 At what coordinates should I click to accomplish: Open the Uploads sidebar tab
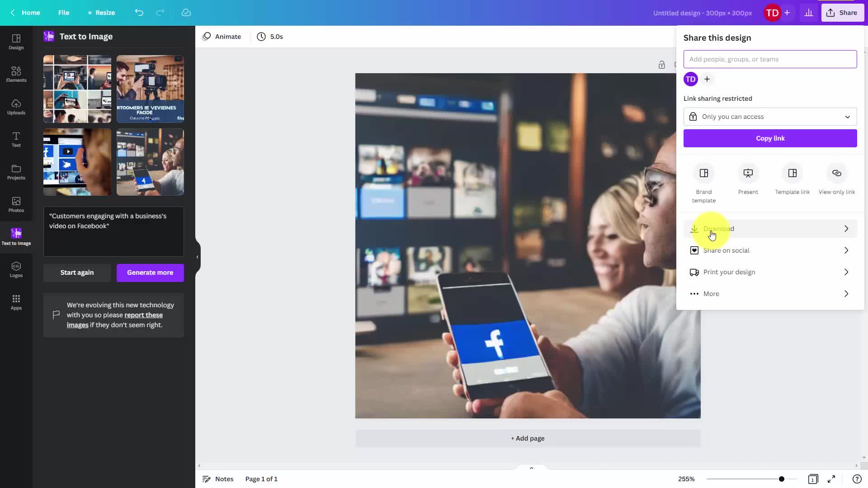(x=16, y=107)
